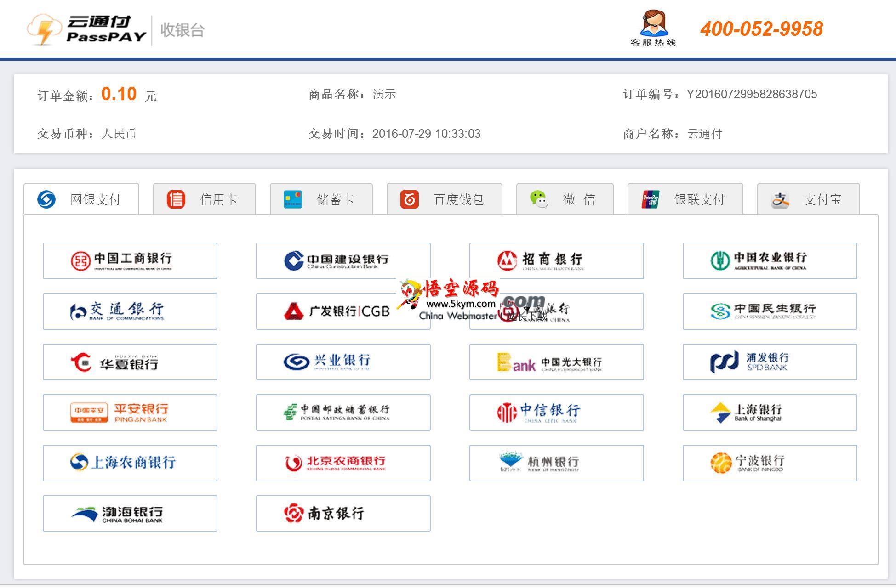
Task: Choose 上海农商银行 bank option
Action: coord(130,463)
